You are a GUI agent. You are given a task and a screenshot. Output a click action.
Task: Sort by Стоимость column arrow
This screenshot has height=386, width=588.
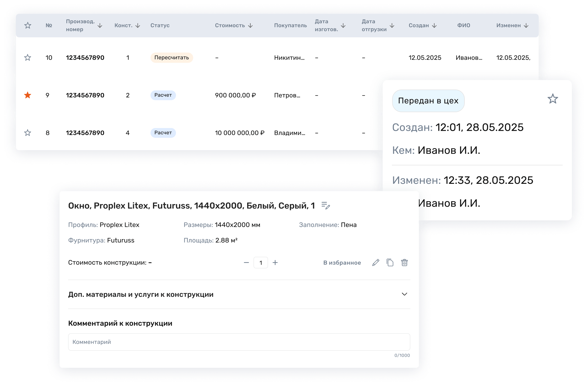pos(250,26)
